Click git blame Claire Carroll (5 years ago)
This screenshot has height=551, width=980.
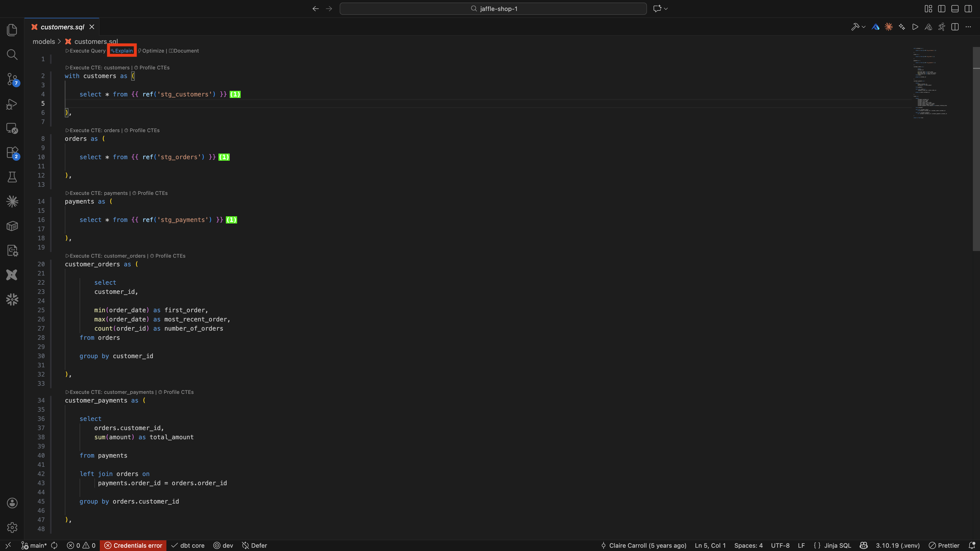(x=644, y=545)
